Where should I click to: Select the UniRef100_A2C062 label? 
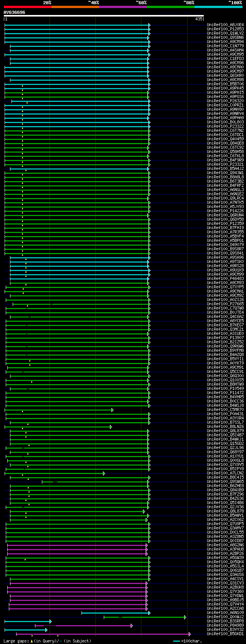[225, 519]
